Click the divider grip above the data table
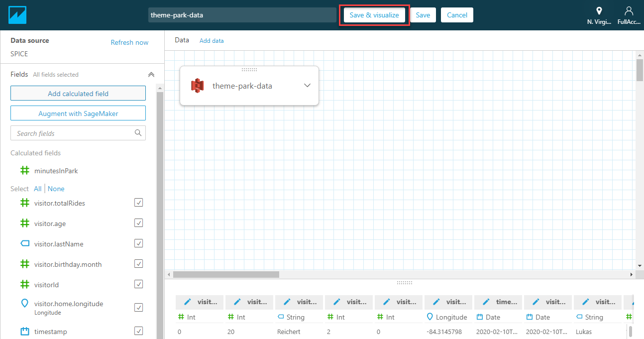Viewport: 644px width, 339px height. point(404,283)
